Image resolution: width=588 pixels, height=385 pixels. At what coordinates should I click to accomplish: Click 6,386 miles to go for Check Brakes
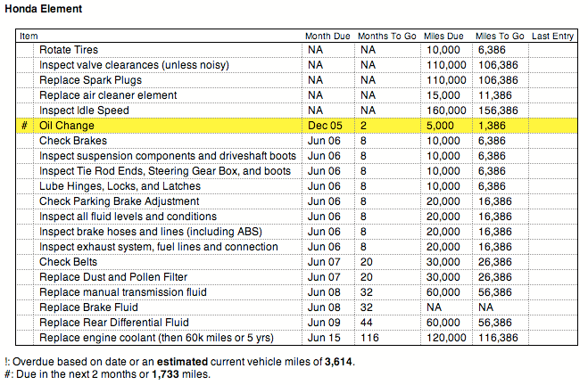click(x=492, y=141)
